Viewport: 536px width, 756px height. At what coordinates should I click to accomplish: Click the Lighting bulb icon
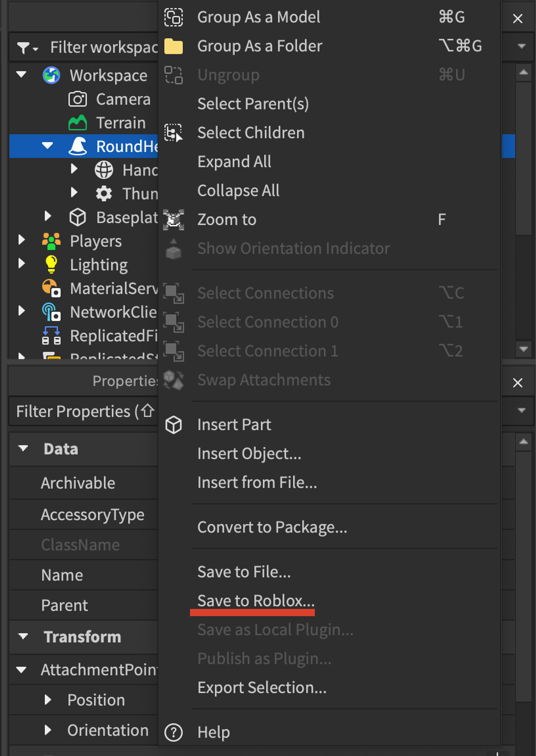click(x=52, y=264)
